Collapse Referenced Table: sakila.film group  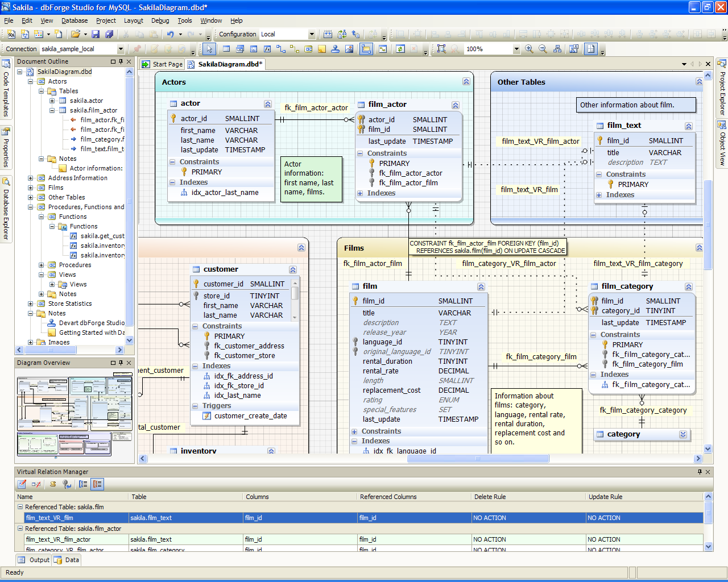[x=20, y=507]
